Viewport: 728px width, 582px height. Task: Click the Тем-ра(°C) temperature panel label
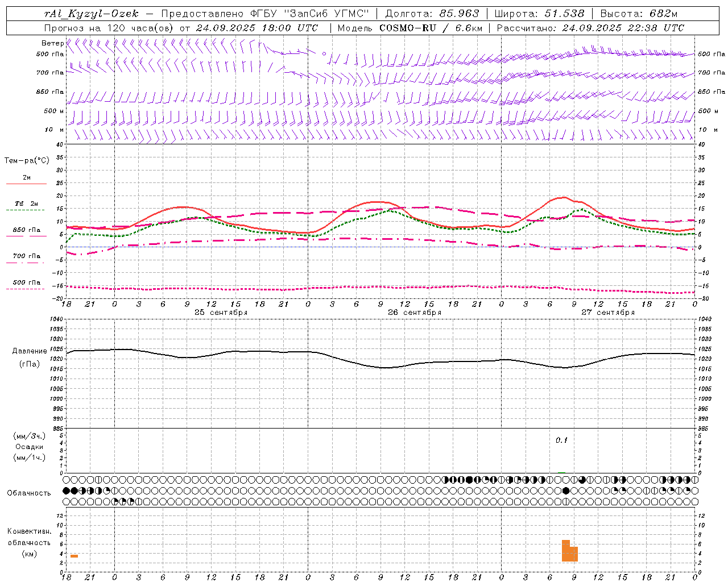(27, 160)
